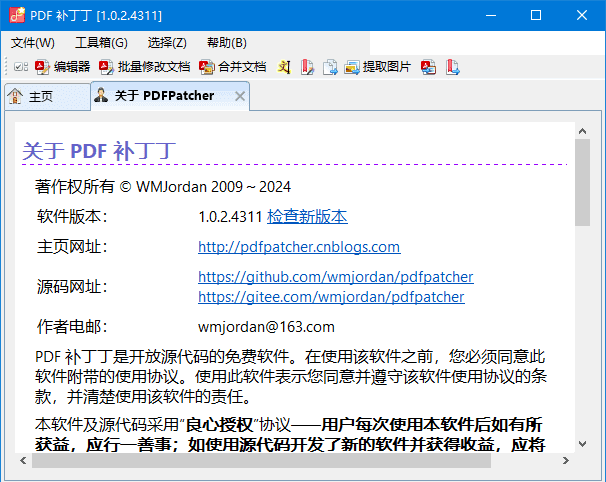The image size is (606, 482).
Task: Click the 源码网址: label
Action: pos(72,287)
